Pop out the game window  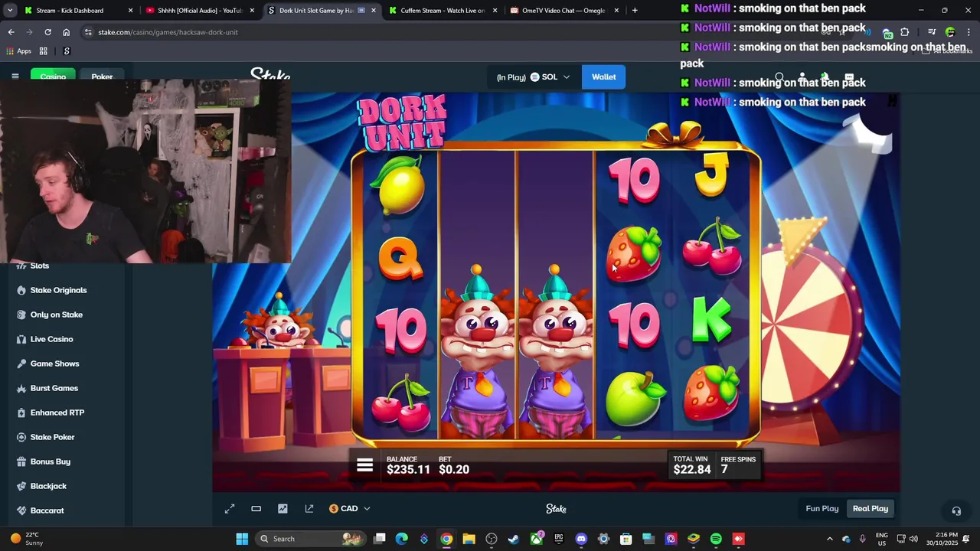point(309,509)
